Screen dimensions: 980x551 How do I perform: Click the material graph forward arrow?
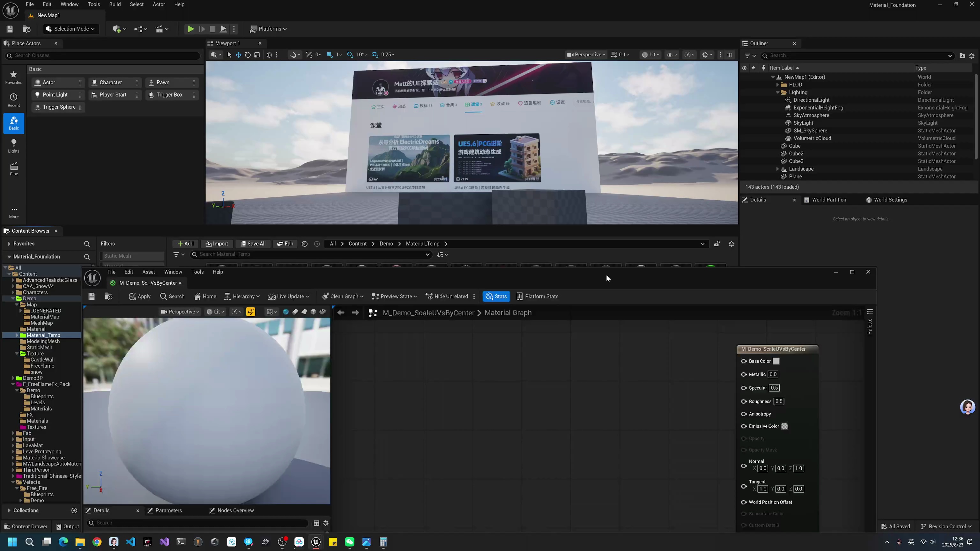tap(355, 312)
